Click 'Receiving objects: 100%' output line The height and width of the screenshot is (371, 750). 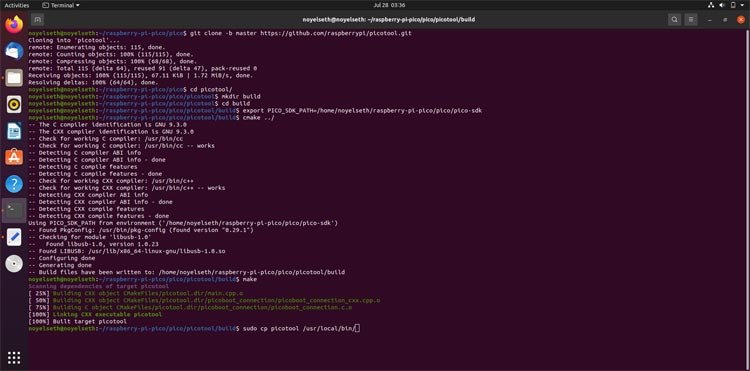coord(141,76)
